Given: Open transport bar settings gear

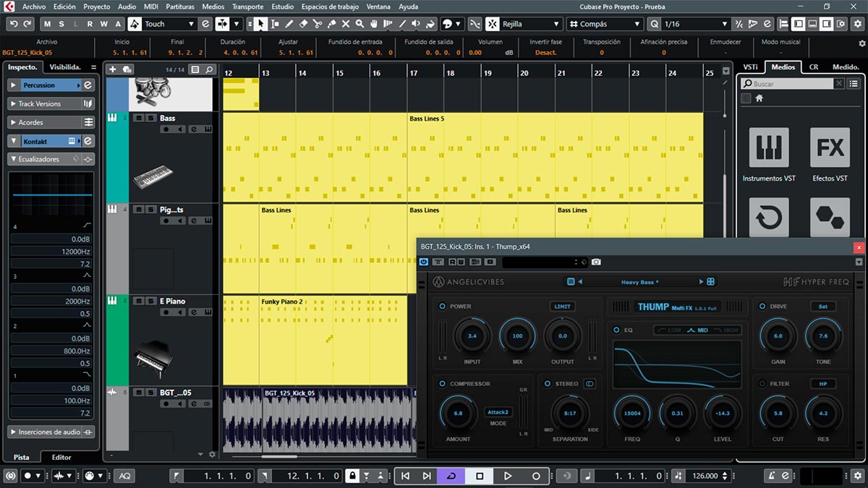Looking at the screenshot, I should [856, 476].
